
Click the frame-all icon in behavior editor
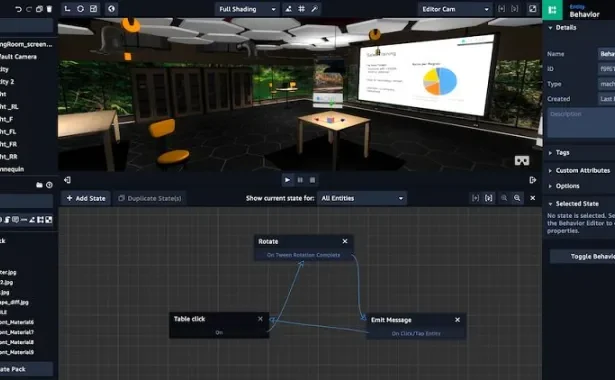click(475, 198)
